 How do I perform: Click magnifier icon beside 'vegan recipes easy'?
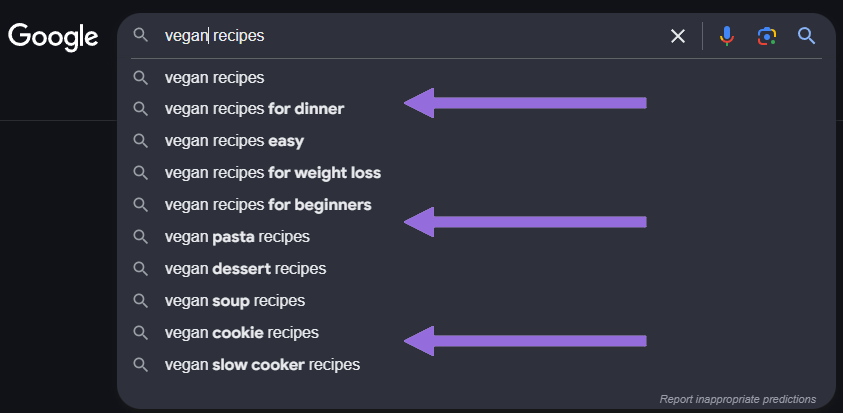(140, 141)
